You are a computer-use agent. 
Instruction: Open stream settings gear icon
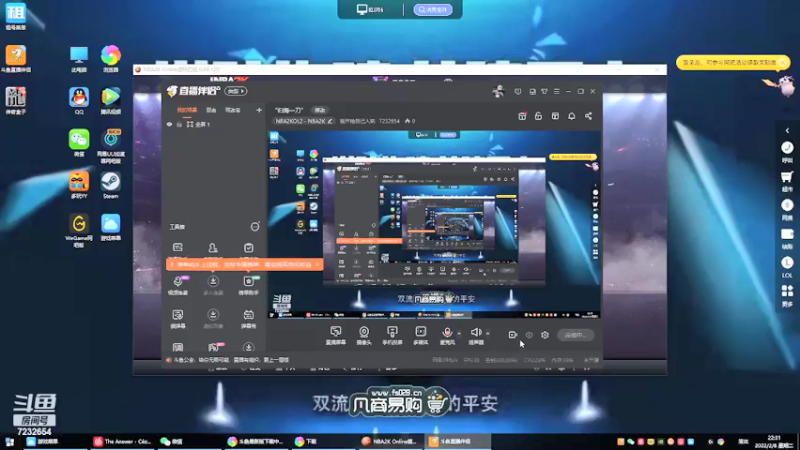pyautogui.click(x=545, y=335)
